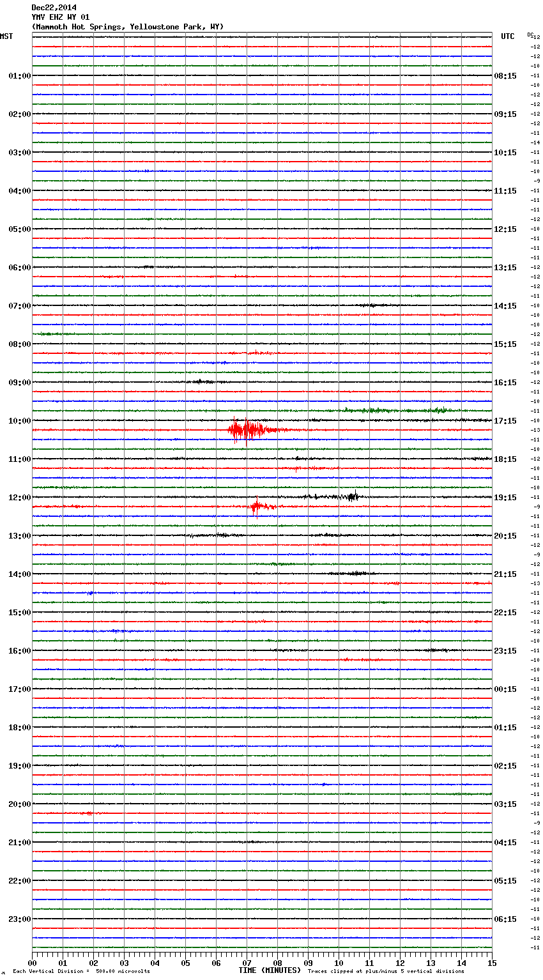Click the 21:15 UTC time label
The image size is (543, 980).
[x=505, y=574]
